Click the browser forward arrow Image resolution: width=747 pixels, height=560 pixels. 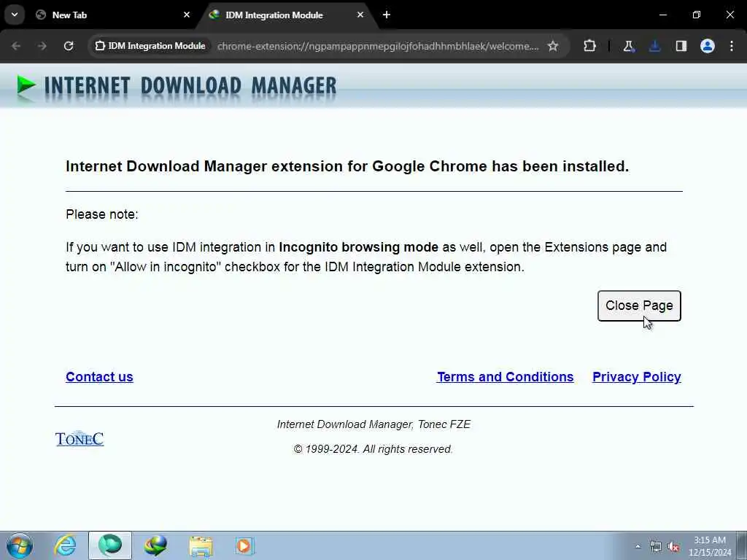coord(42,46)
